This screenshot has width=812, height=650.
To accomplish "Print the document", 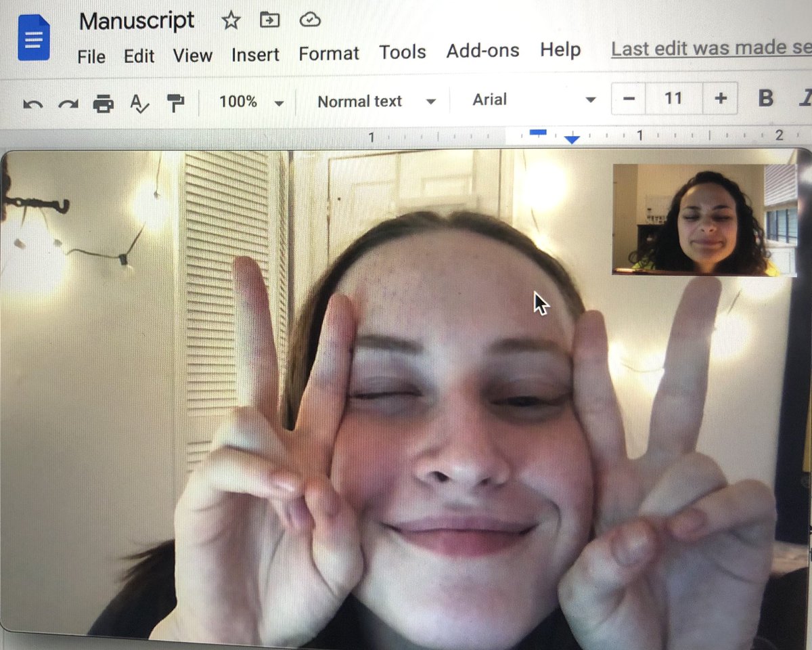I will pos(104,103).
